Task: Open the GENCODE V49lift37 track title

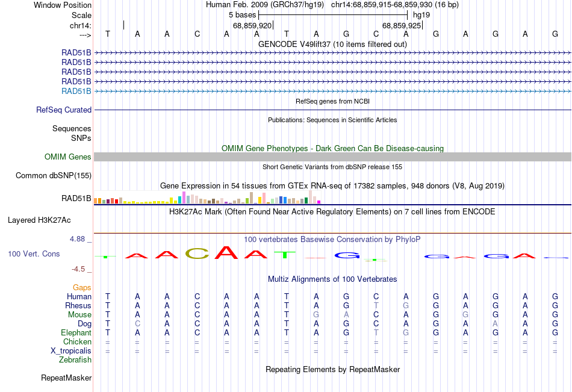Action: click(332, 44)
